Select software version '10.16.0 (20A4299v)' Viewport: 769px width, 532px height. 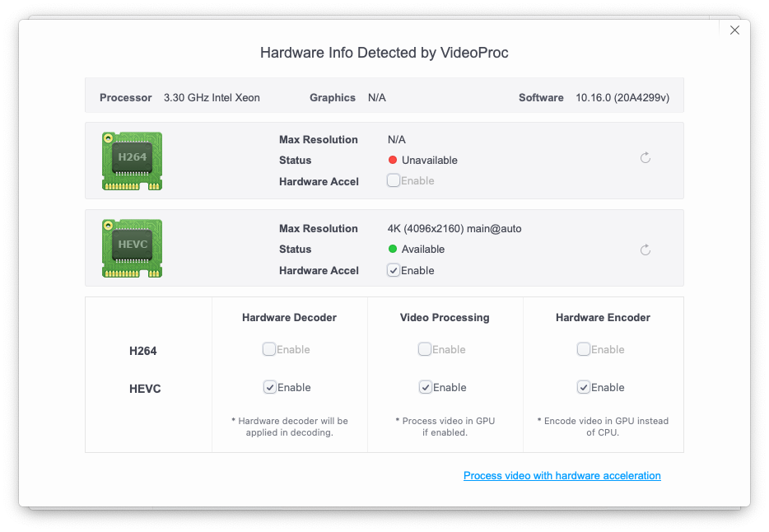coord(622,97)
